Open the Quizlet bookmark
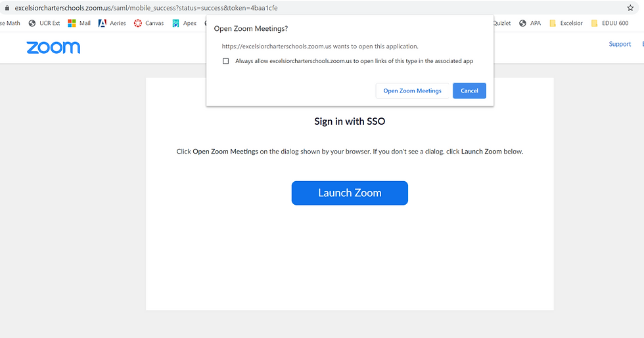This screenshot has height=338, width=644. [502, 24]
